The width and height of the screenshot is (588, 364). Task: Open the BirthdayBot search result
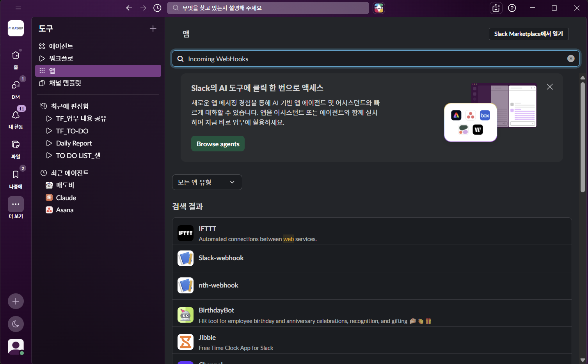click(372, 313)
